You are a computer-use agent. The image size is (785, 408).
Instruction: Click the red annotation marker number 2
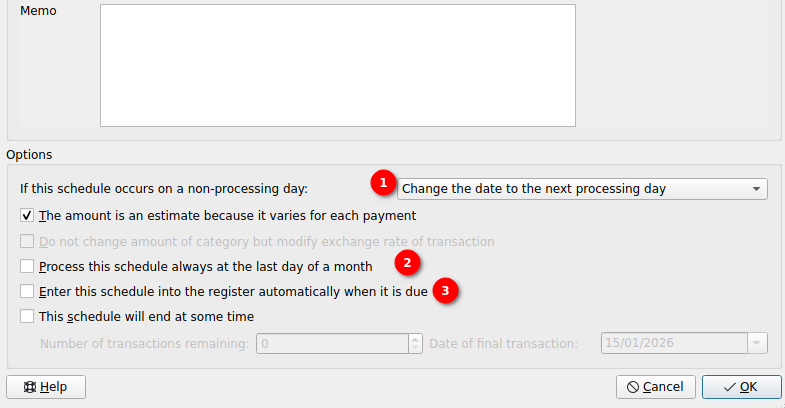[x=407, y=263]
